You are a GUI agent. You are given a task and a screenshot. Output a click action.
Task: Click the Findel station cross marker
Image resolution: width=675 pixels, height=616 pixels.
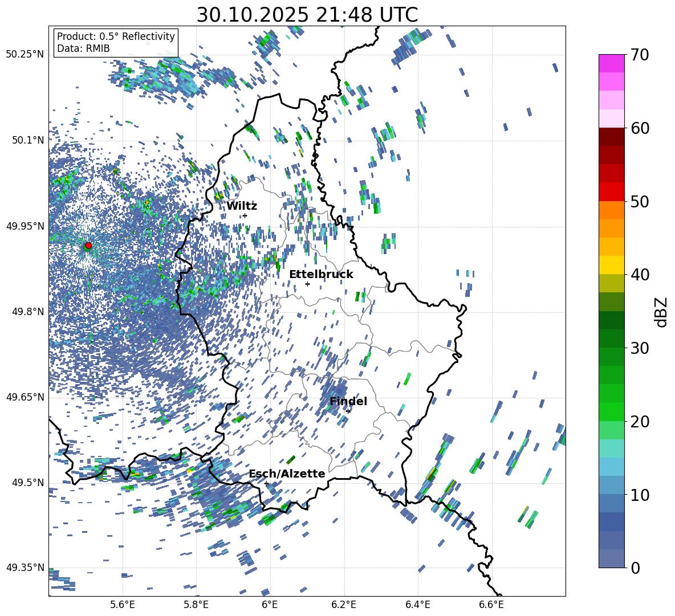tap(348, 411)
